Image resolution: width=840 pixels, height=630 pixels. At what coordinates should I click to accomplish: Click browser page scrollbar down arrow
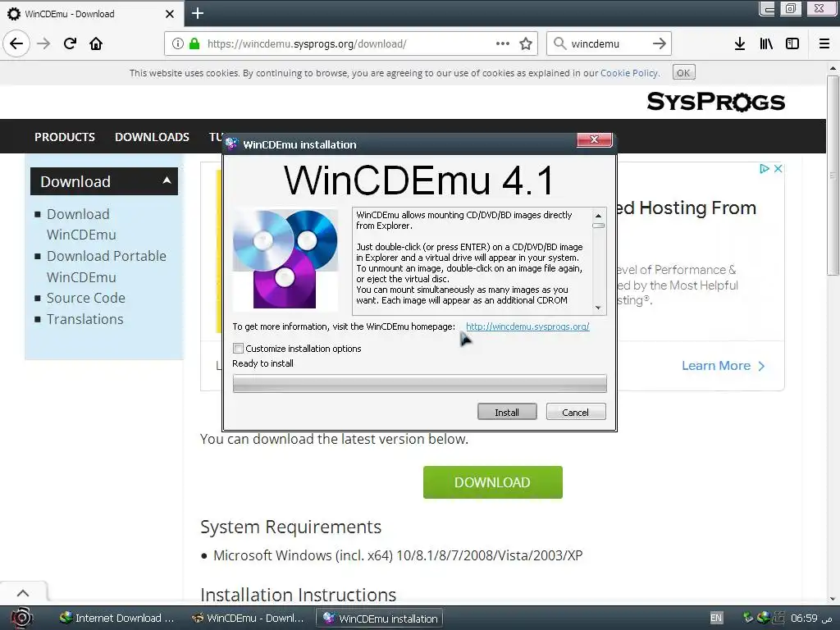(x=833, y=599)
